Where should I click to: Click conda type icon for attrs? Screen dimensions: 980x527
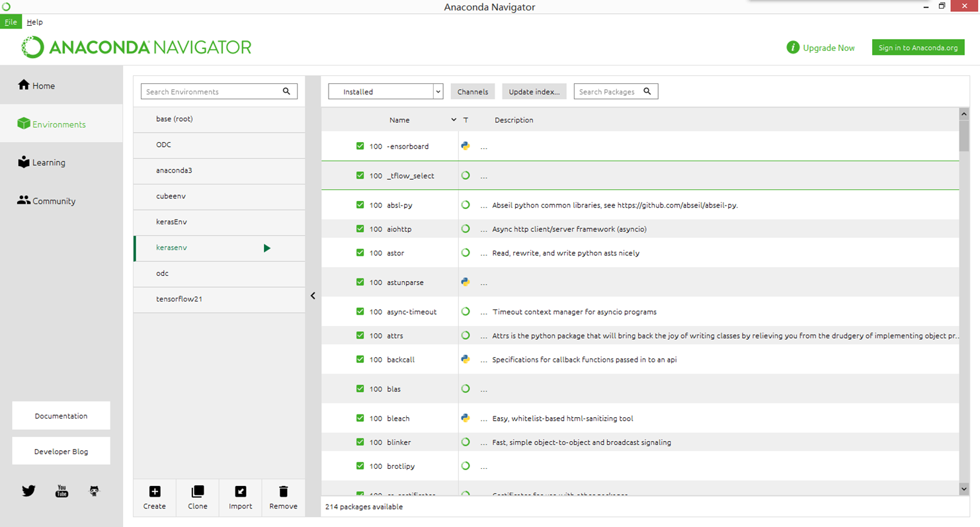coord(466,335)
